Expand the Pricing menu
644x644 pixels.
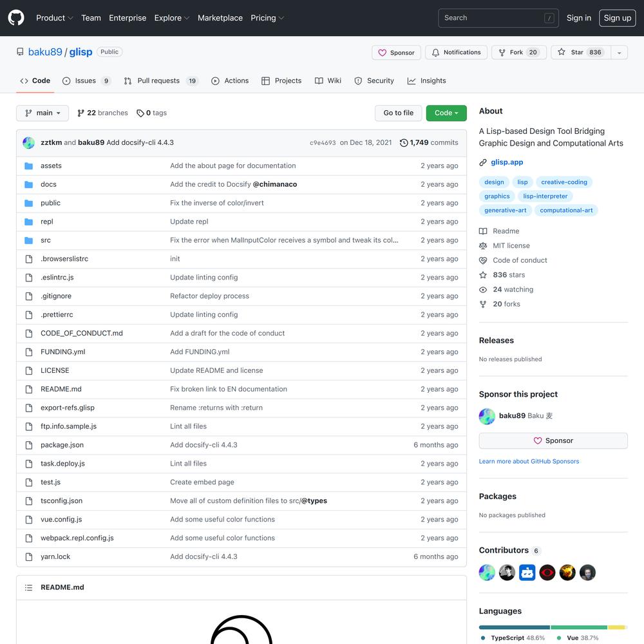267,18
